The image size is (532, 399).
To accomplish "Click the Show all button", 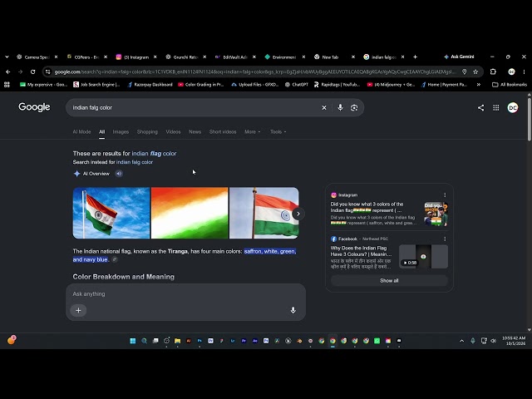I will 389,281.
